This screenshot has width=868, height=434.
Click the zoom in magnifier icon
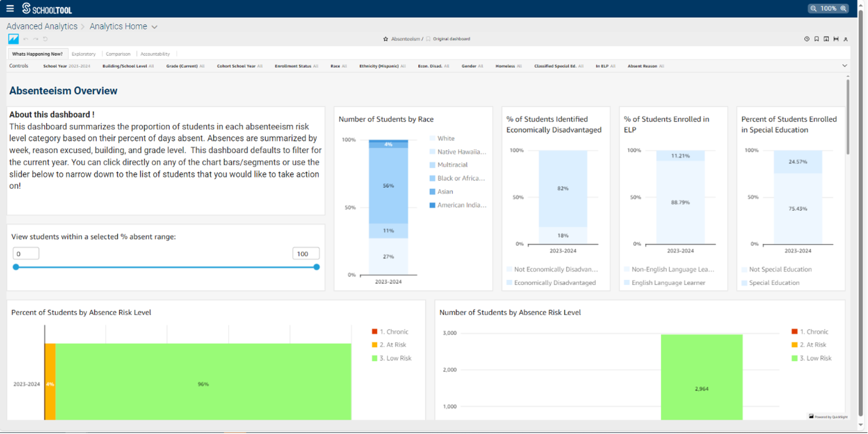tap(843, 8)
